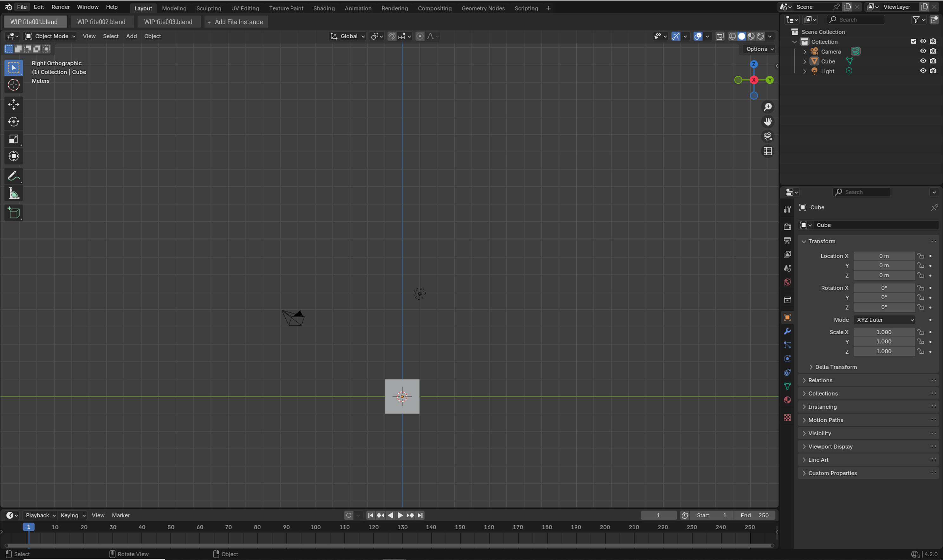Uncheck the Collection exclude checkbox

913,42
